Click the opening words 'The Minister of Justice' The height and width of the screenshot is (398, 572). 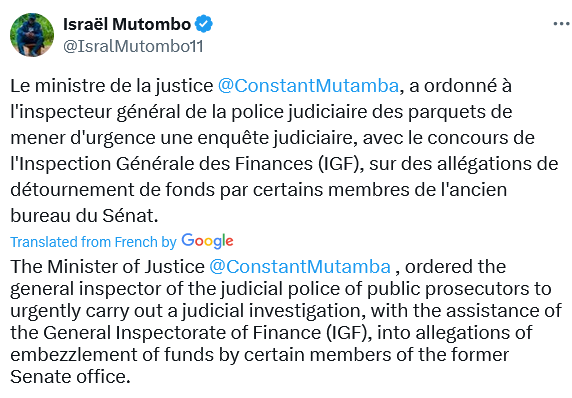(108, 267)
